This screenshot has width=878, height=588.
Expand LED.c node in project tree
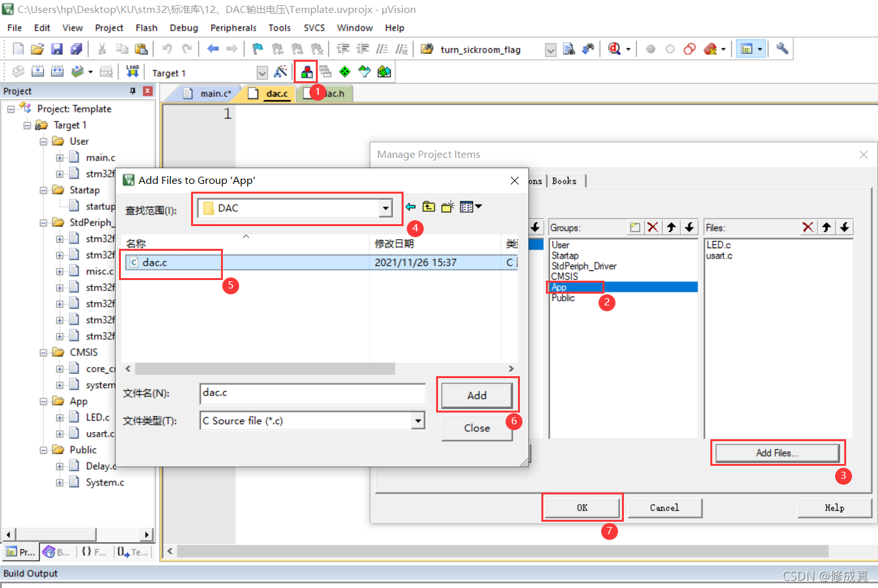[x=60, y=418]
